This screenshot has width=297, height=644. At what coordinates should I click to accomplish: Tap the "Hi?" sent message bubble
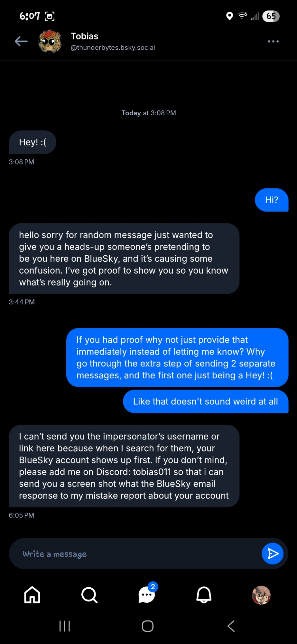coord(272,200)
